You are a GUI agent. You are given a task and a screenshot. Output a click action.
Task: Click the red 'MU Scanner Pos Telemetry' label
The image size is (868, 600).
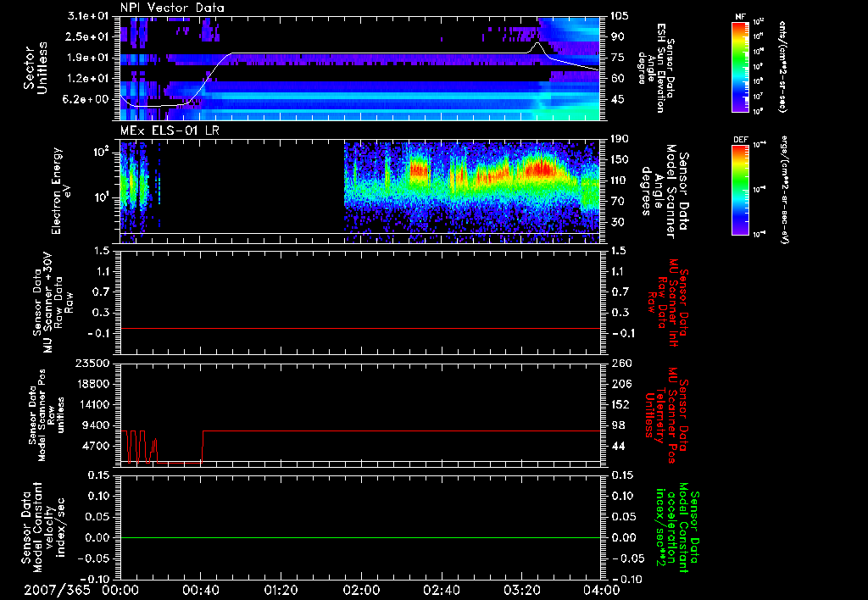pyautogui.click(x=666, y=415)
